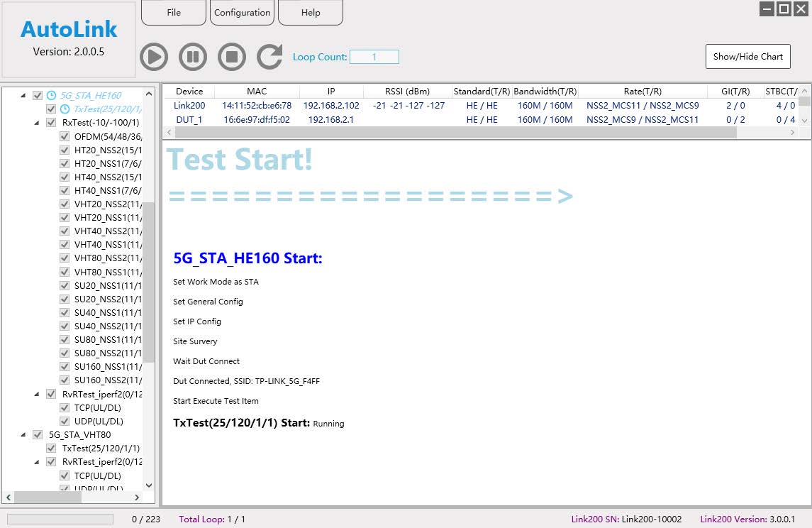The image size is (812, 528).
Task: Maximize the AutoLink window
Action: click(784, 9)
